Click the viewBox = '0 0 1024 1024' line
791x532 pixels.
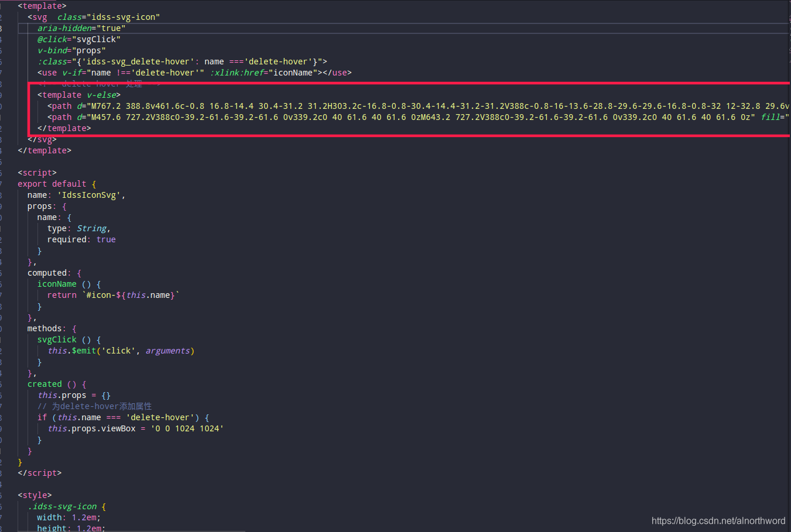[x=135, y=428]
